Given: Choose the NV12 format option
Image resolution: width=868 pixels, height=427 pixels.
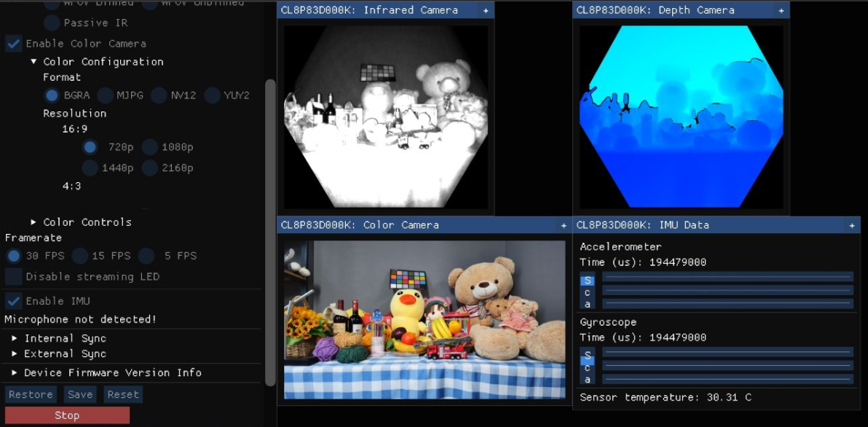Looking at the screenshot, I should point(159,95).
